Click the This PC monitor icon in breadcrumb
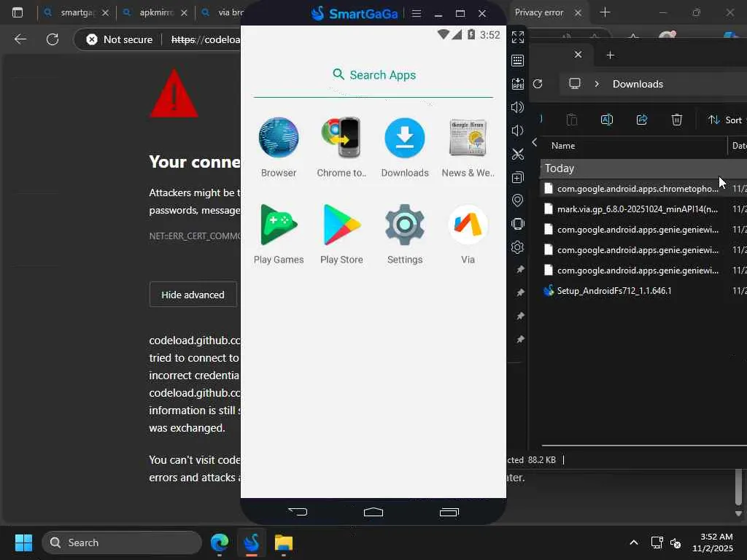 (x=575, y=84)
